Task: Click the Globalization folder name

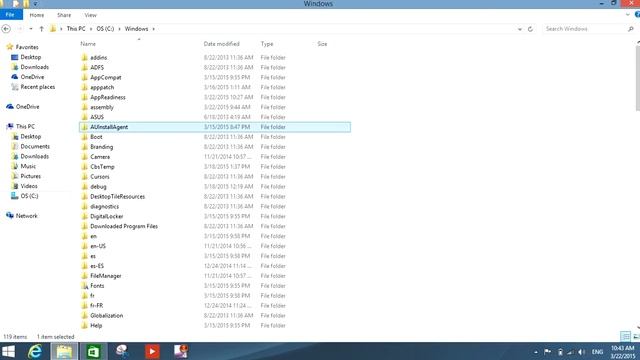Action: tap(107, 316)
